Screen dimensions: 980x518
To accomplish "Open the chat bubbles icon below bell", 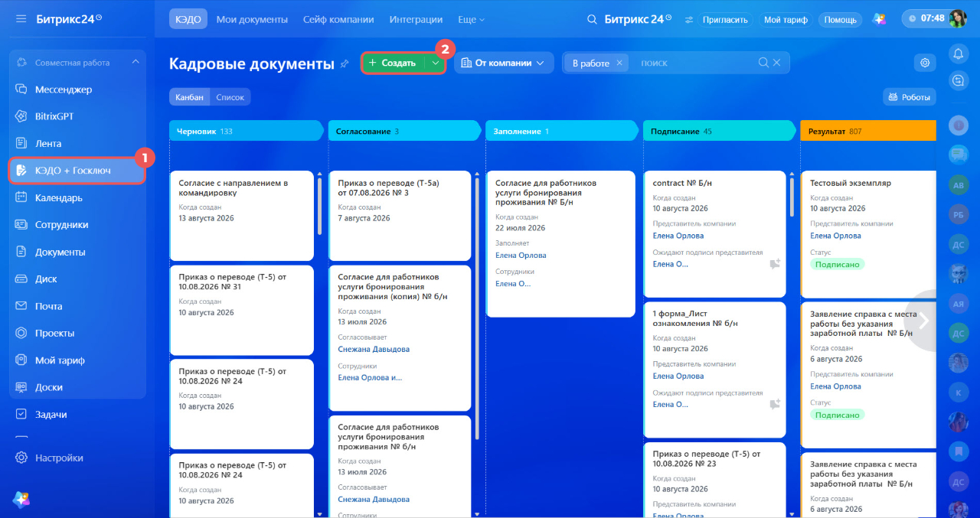I will tap(958, 80).
